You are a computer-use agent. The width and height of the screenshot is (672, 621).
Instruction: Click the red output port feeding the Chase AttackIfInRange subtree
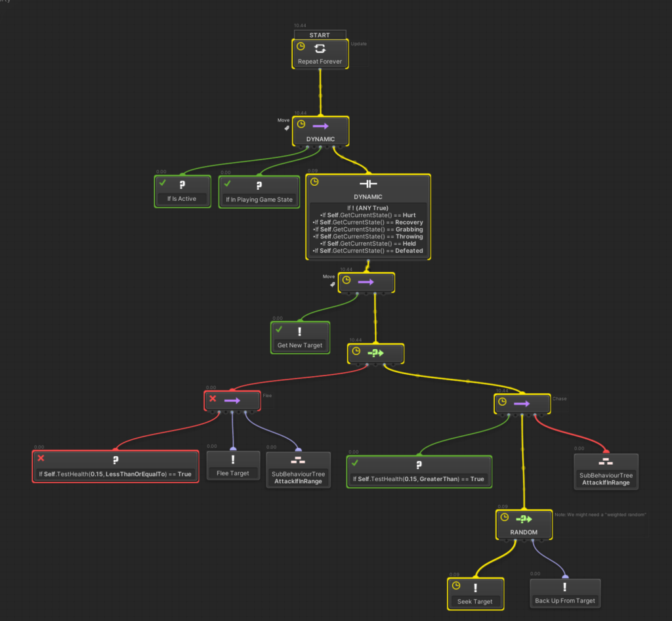tap(535, 416)
